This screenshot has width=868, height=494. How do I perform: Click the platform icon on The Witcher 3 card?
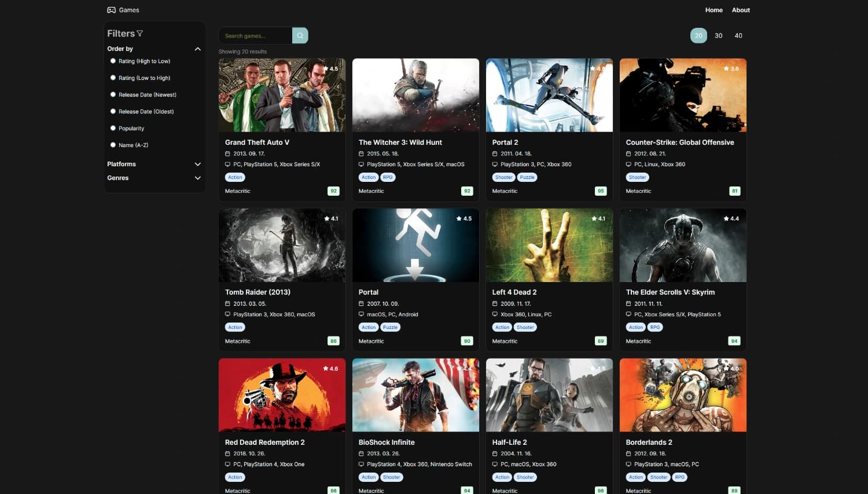click(x=361, y=164)
